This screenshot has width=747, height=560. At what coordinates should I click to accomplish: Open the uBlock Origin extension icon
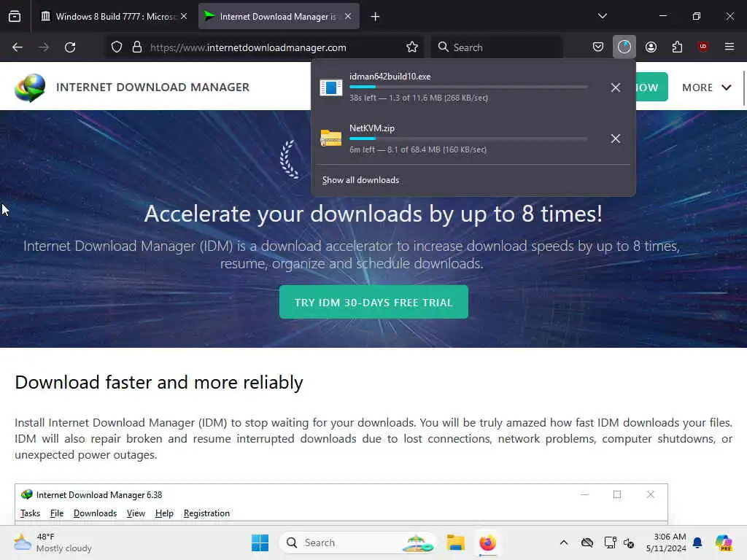(x=703, y=47)
